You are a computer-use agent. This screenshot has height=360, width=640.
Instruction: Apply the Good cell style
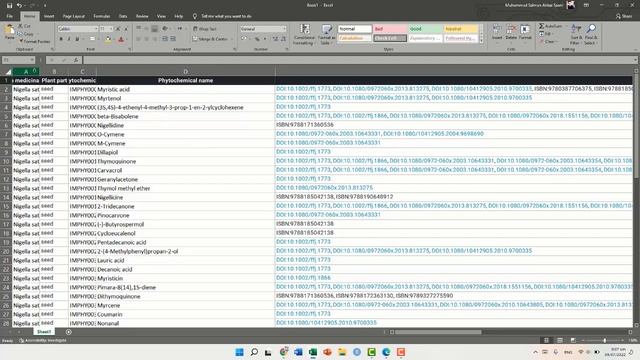(x=425, y=29)
